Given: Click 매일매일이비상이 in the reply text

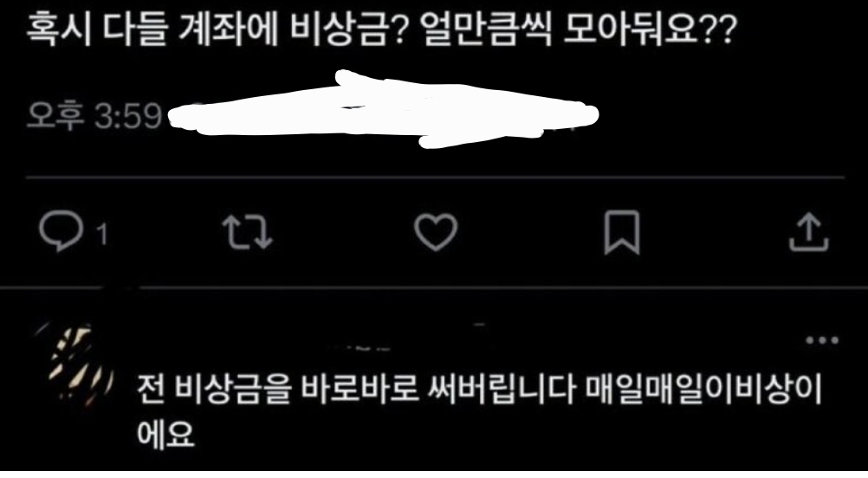Looking at the screenshot, I should [x=703, y=390].
